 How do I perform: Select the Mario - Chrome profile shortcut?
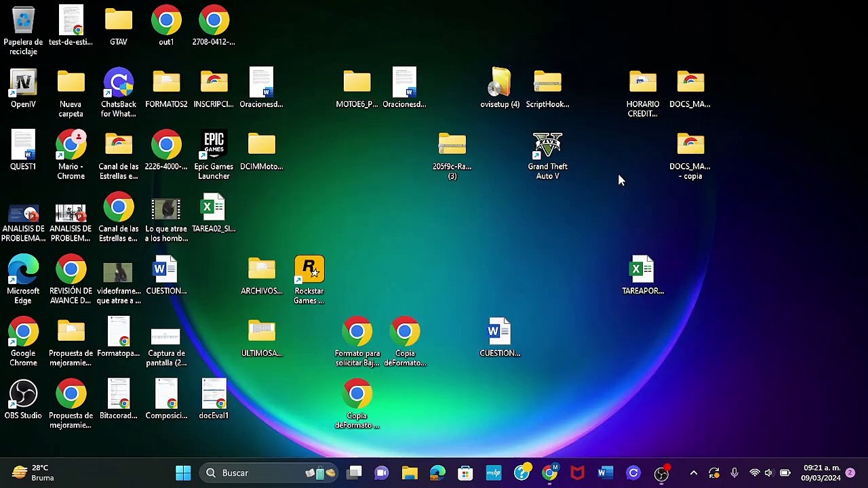click(x=71, y=156)
